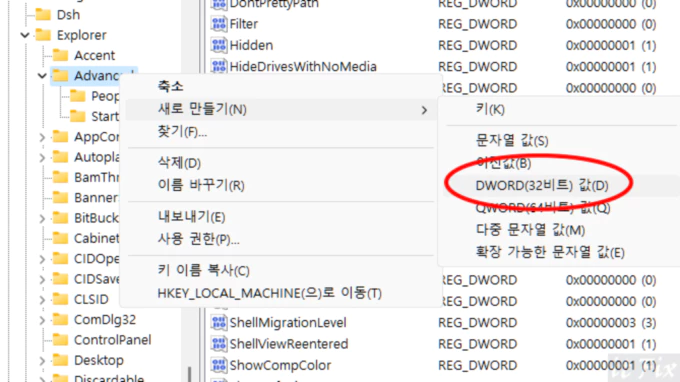680x382 pixels.
Task: Click the Filter value name
Action: pyautogui.click(x=243, y=24)
